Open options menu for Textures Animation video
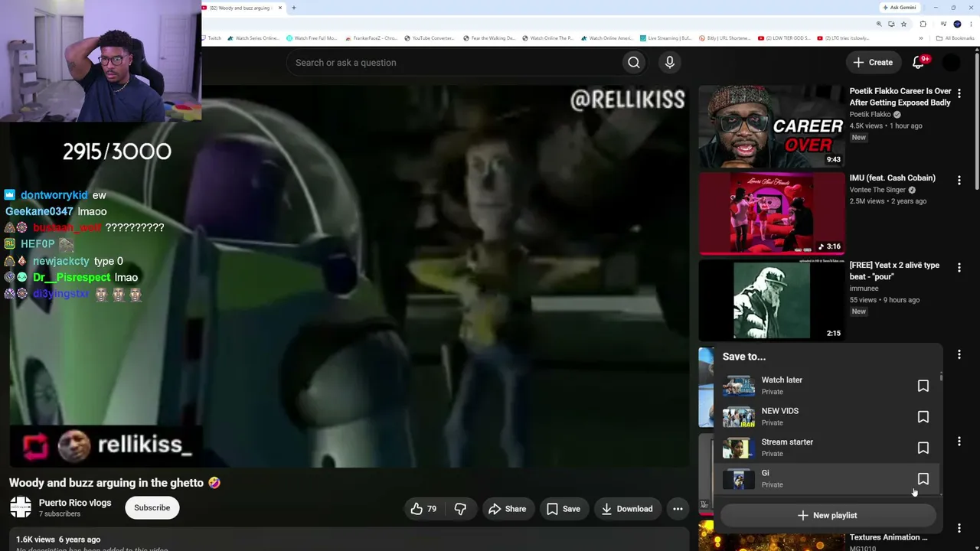Screen dimensions: 980x551 pyautogui.click(x=959, y=528)
